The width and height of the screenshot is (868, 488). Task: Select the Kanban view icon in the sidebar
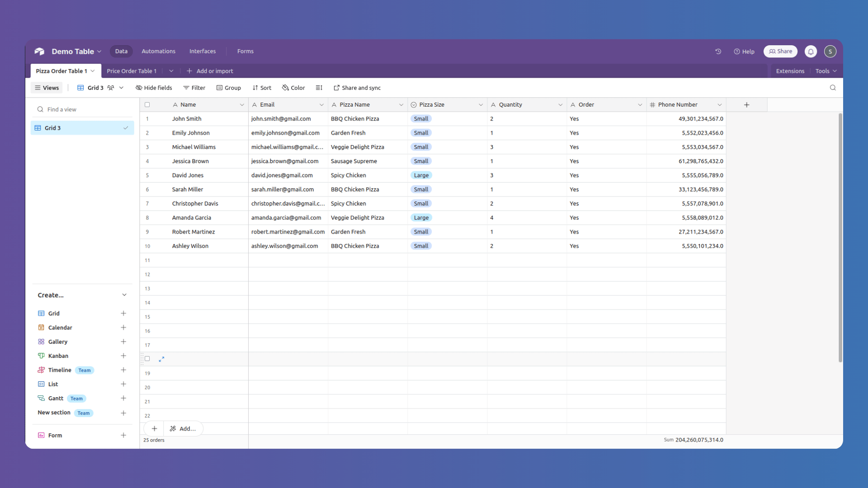[x=42, y=356]
